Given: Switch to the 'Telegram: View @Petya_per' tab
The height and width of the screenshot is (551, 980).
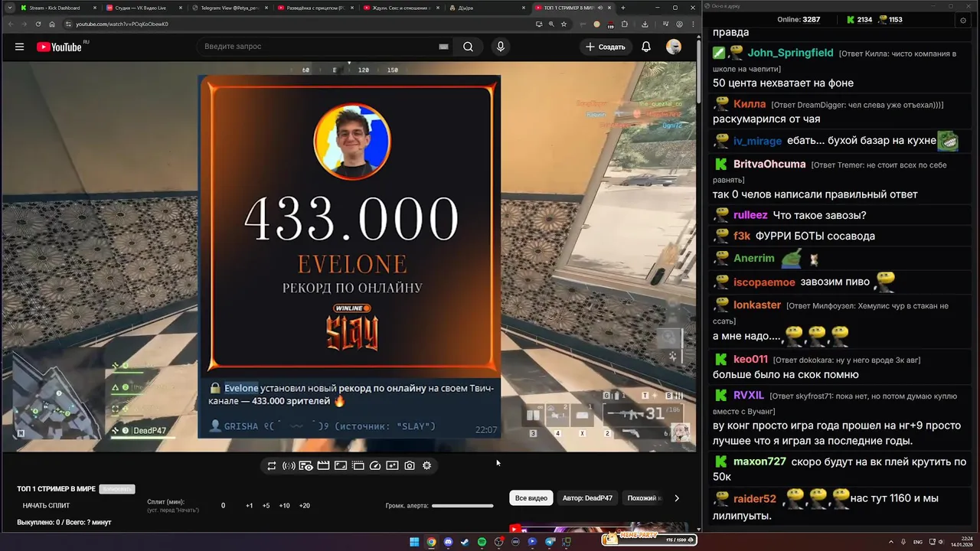Looking at the screenshot, I should tap(228, 8).
